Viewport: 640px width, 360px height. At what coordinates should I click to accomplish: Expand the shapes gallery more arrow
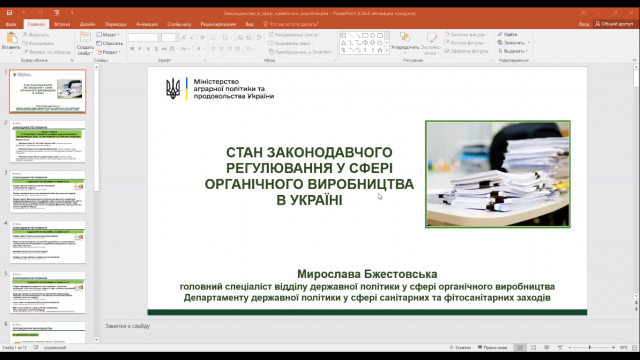click(387, 51)
